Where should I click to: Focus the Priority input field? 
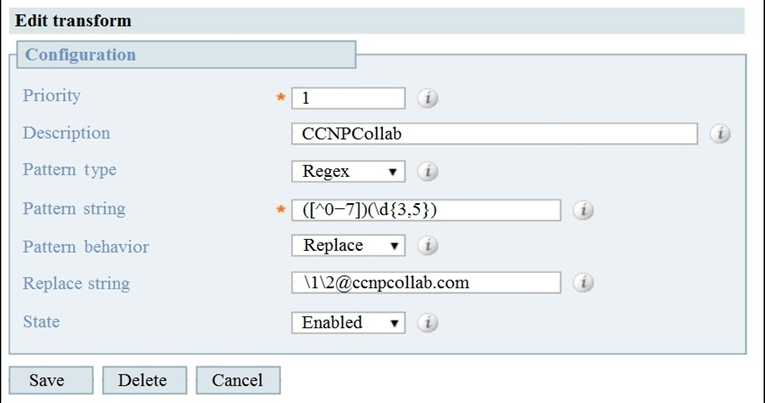click(348, 98)
